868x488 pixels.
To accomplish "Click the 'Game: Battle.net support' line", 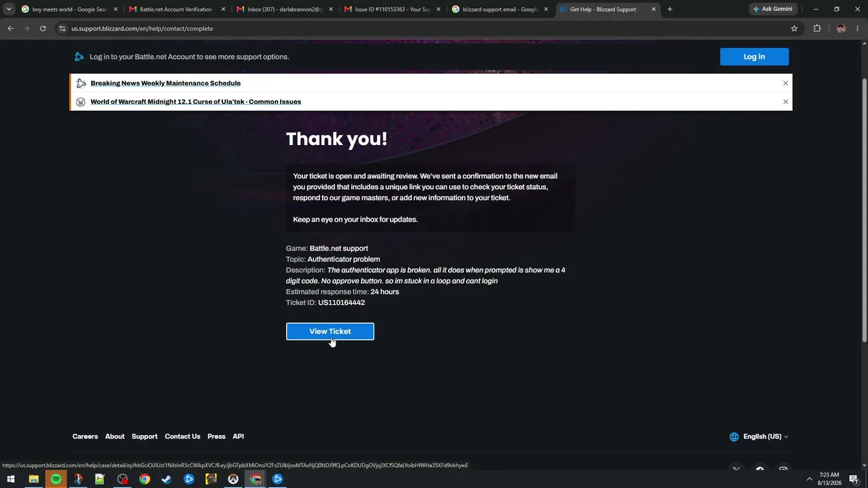I will [327, 248].
